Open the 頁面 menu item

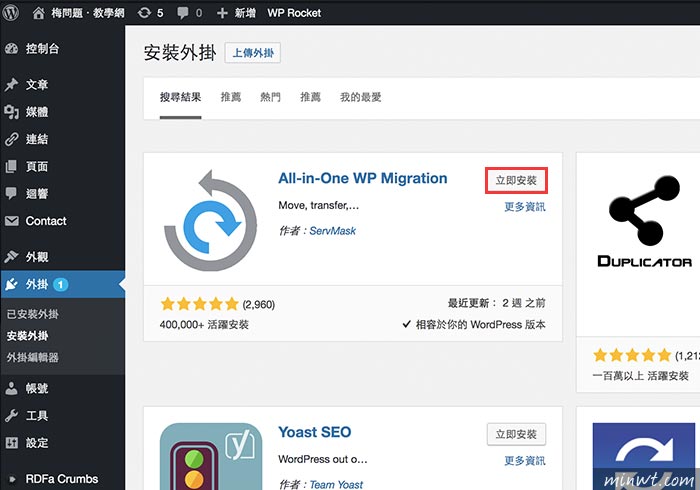[x=37, y=166]
